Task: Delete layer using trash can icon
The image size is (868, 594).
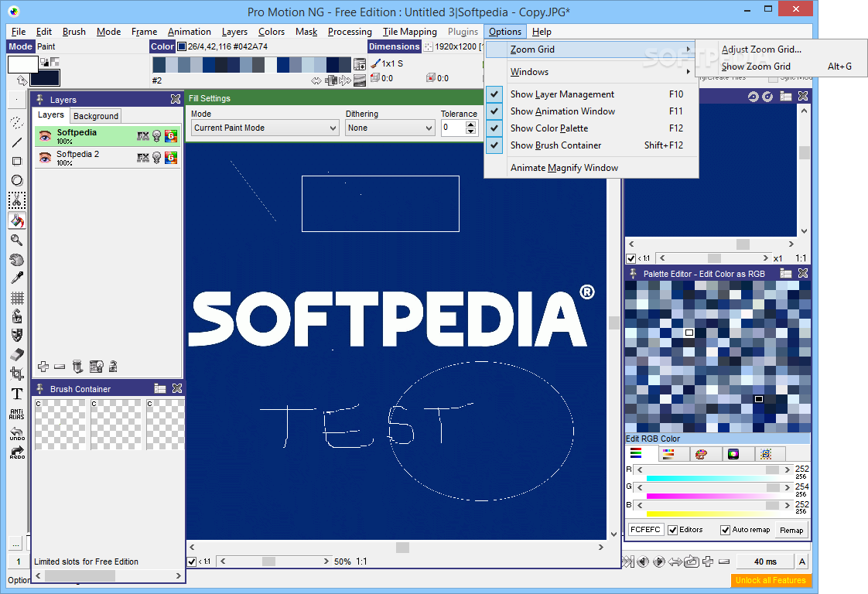Action: click(x=77, y=366)
